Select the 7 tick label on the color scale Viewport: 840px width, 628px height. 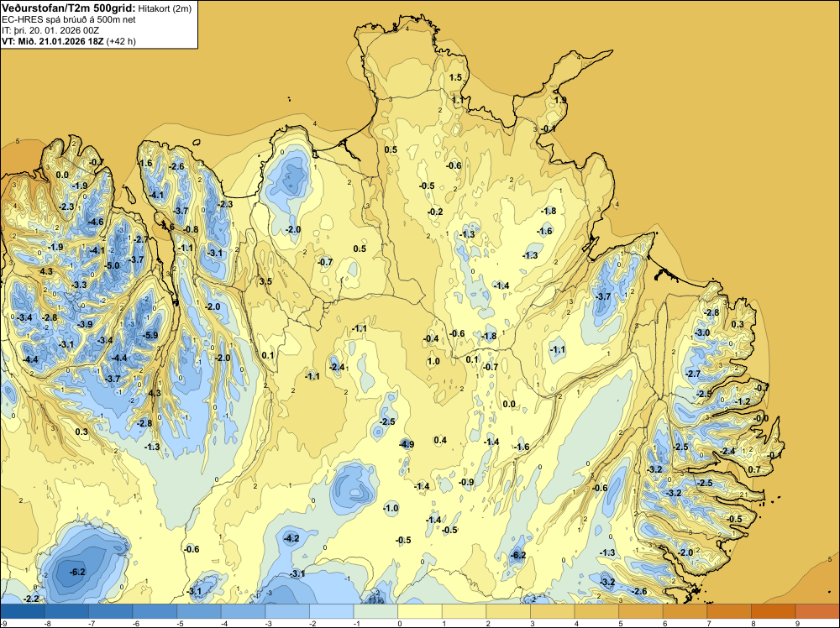pyautogui.click(x=709, y=623)
